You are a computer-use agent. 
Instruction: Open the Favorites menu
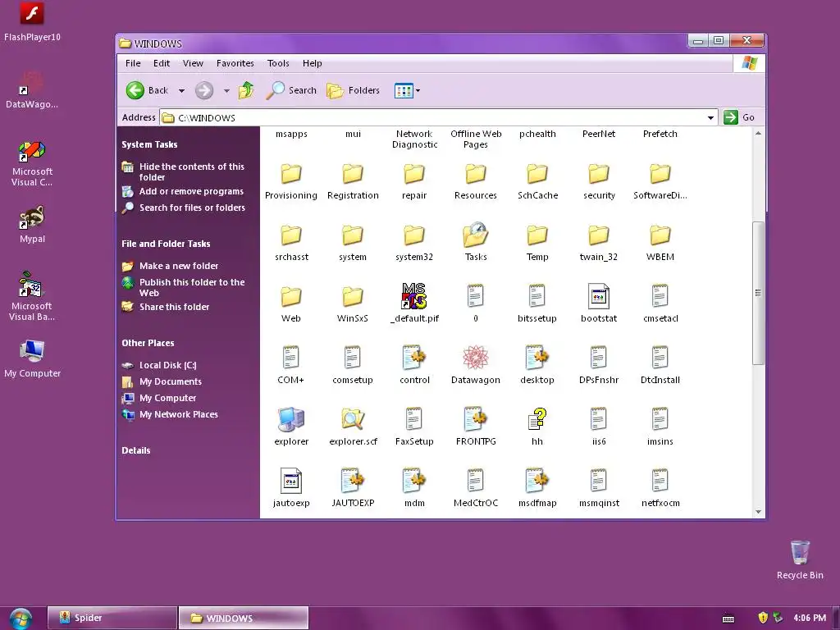tap(235, 63)
